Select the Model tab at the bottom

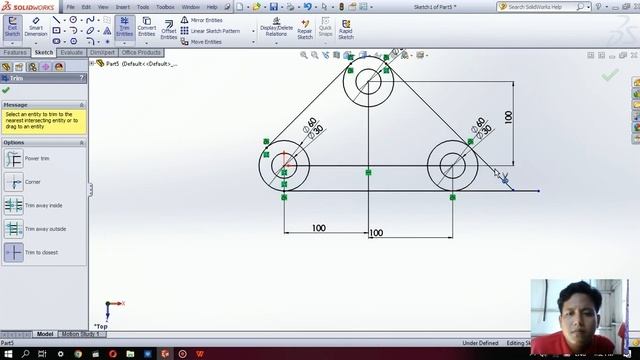45,334
